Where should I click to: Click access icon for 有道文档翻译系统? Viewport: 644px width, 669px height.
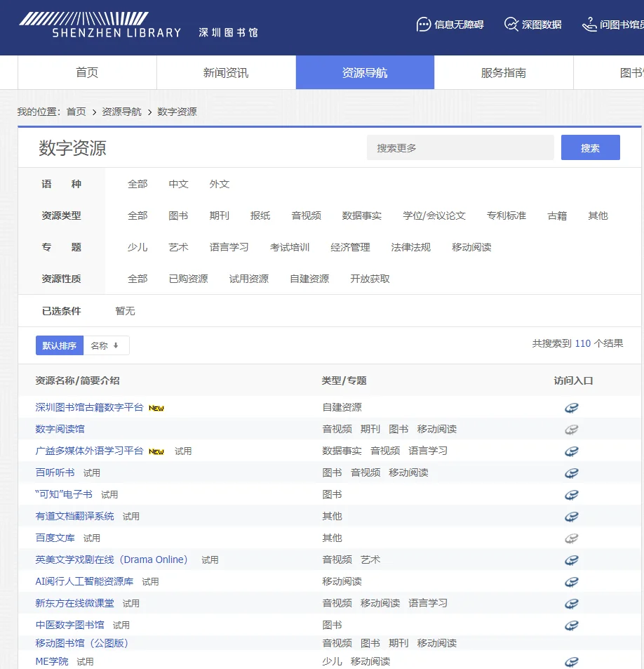pyautogui.click(x=572, y=517)
